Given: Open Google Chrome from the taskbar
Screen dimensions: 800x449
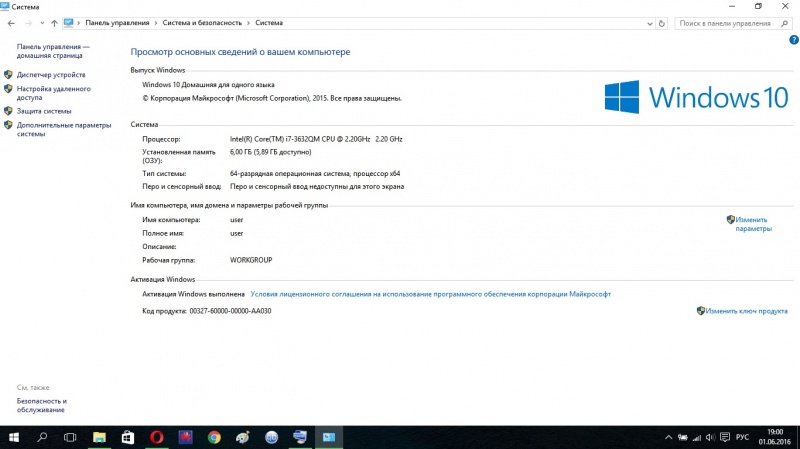Looking at the screenshot, I should click(x=214, y=437).
